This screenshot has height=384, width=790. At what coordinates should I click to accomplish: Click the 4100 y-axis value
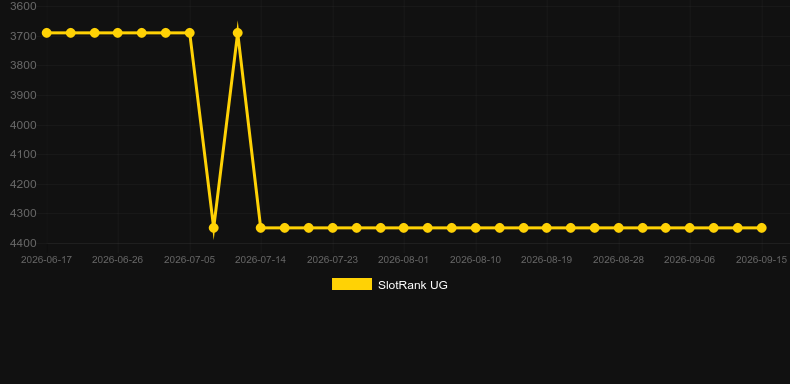[23, 154]
